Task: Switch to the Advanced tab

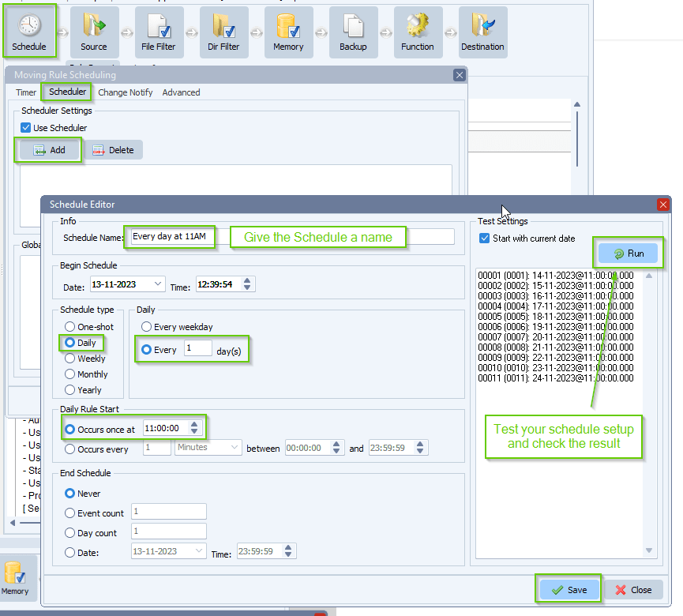Action: click(x=181, y=92)
